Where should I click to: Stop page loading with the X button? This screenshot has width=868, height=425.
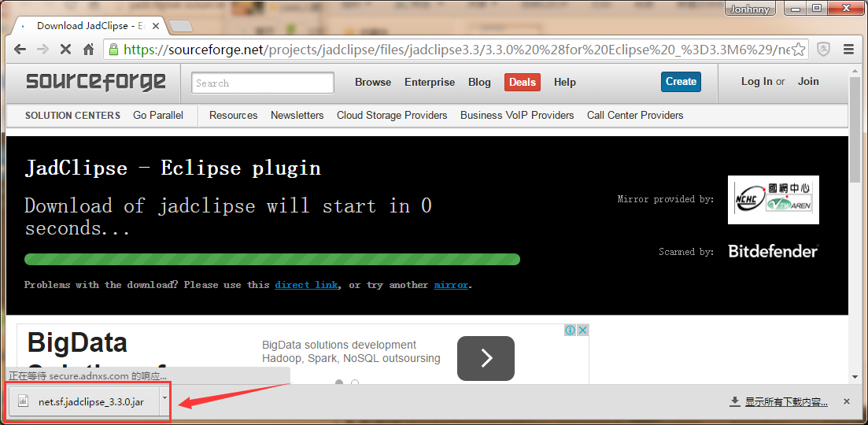[65, 50]
